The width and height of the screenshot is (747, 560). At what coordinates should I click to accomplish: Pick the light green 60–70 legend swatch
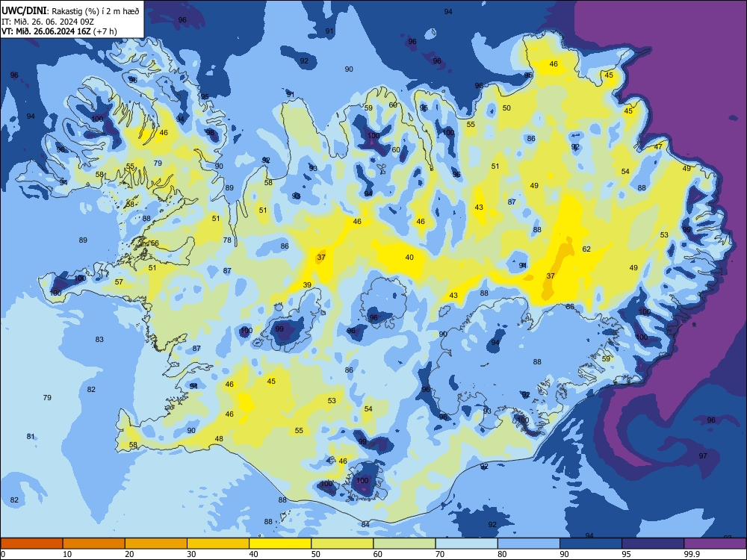(x=404, y=544)
